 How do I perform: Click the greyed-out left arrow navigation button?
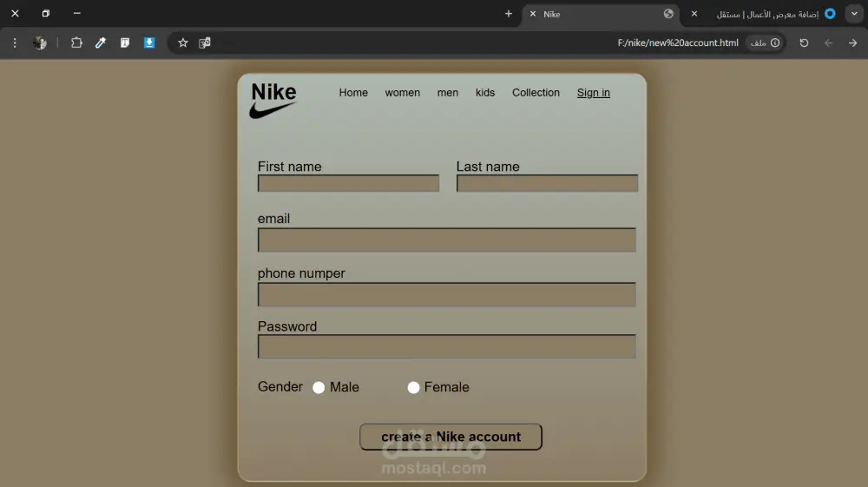click(x=829, y=43)
